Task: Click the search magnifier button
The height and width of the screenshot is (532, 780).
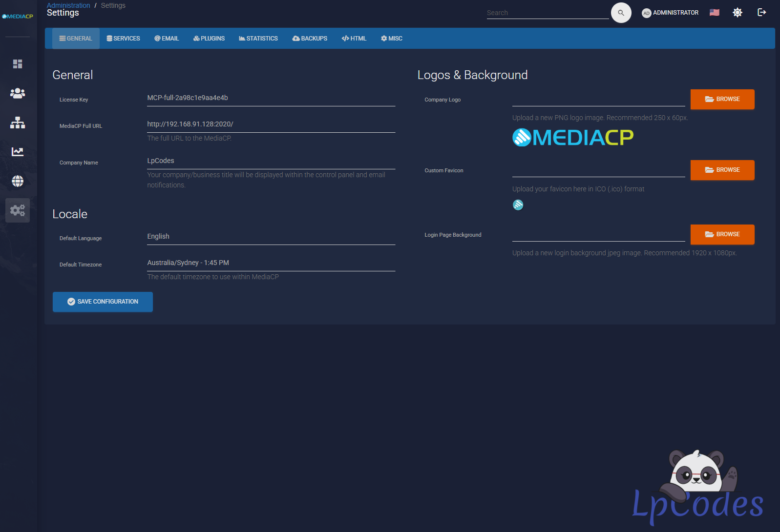Action: [x=621, y=13]
